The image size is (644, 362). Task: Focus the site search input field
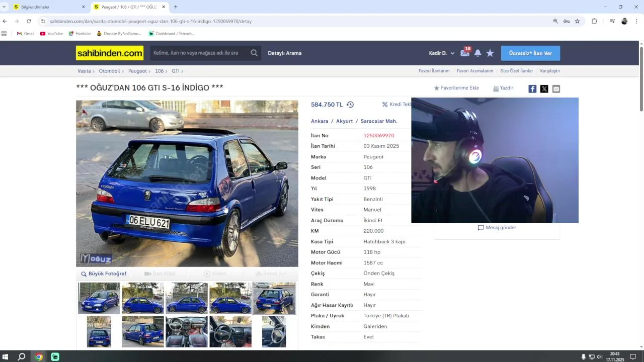pyautogui.click(x=199, y=53)
